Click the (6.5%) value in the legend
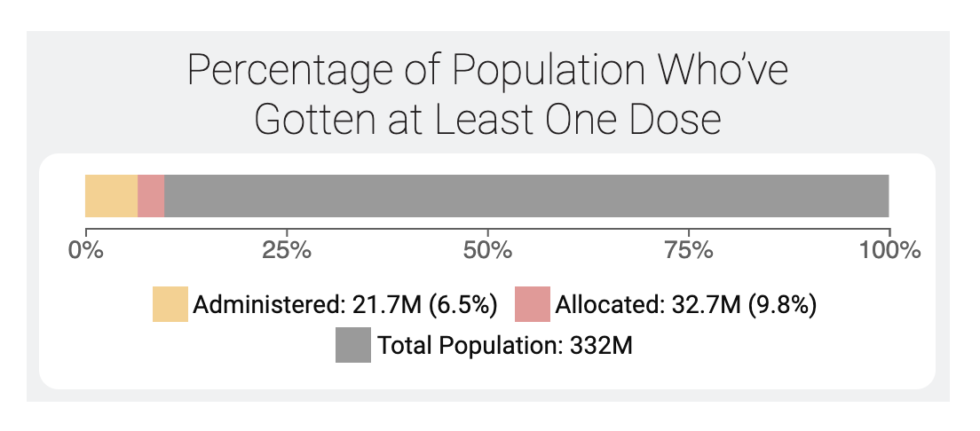 coord(468,305)
